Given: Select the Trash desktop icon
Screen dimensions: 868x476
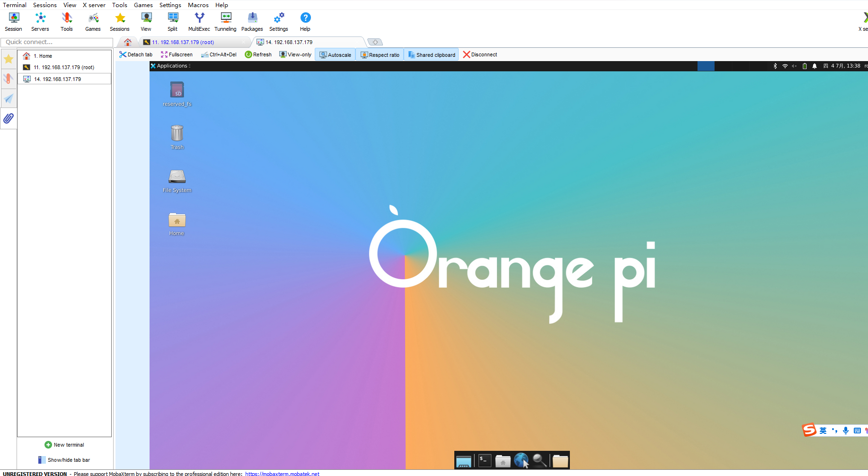Looking at the screenshot, I should (177, 137).
